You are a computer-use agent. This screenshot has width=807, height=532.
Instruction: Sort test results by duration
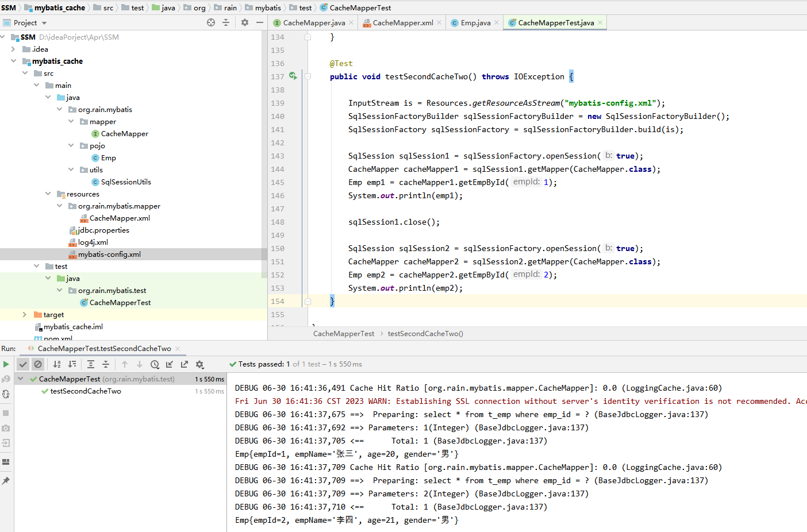[x=72, y=364]
